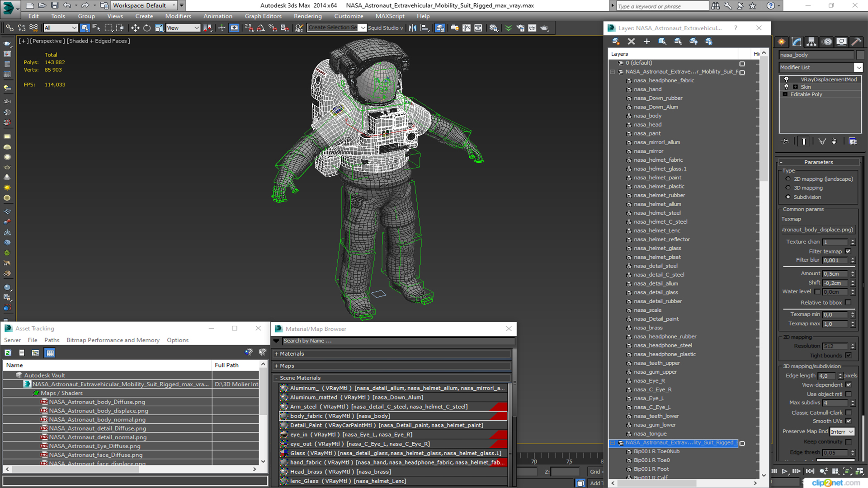The height and width of the screenshot is (488, 868).
Task: Click the Select Object tool in main toolbar
Action: 85,28
